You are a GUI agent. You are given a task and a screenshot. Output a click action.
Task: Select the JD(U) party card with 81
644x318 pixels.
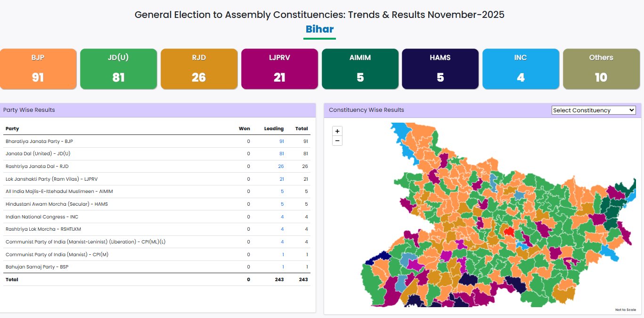point(118,69)
